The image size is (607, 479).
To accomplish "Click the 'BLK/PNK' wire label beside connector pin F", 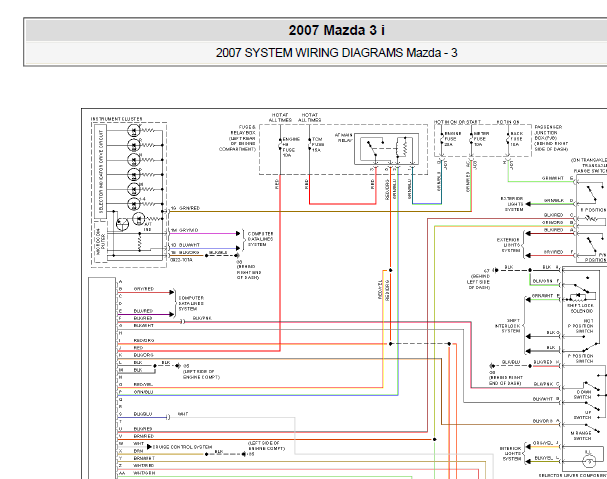I will click(x=202, y=318).
